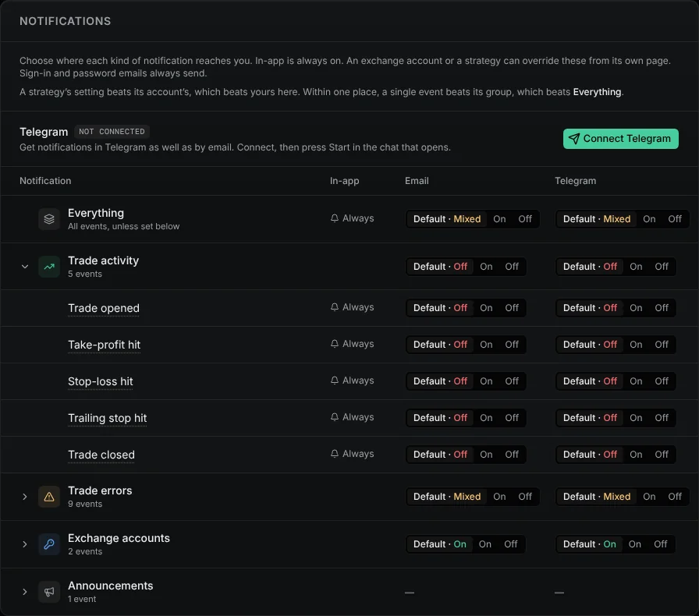Click "1 event" under Announcements
Screen dimensions: 699x616
(82, 599)
